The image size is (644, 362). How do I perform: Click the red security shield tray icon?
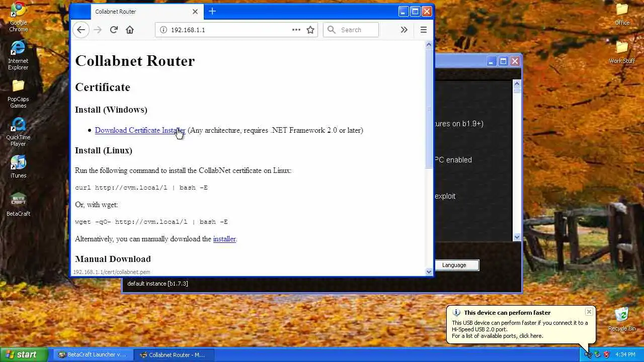(x=607, y=354)
